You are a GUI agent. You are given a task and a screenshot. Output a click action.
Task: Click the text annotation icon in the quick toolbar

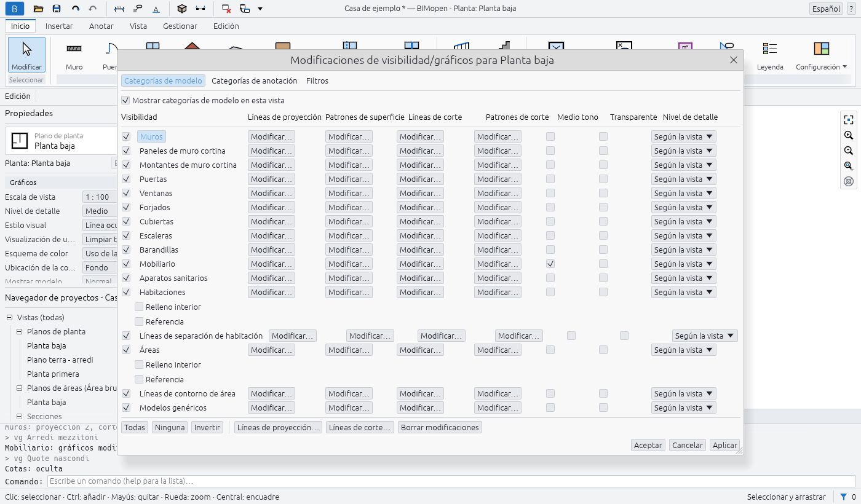(156, 9)
